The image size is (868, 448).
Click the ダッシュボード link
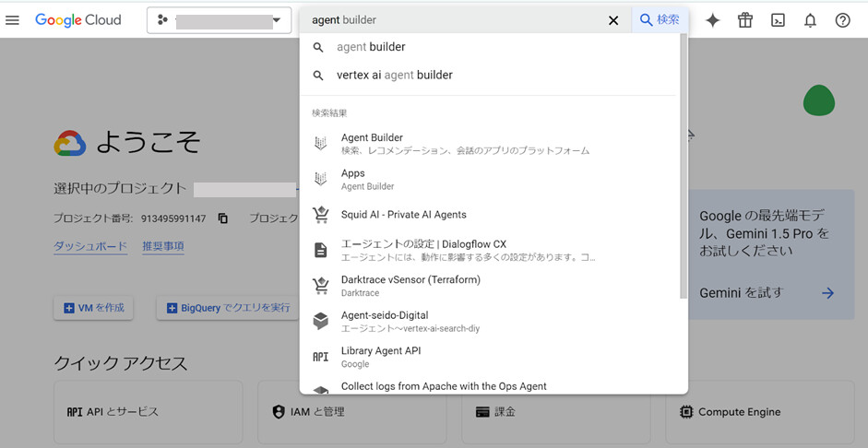90,246
